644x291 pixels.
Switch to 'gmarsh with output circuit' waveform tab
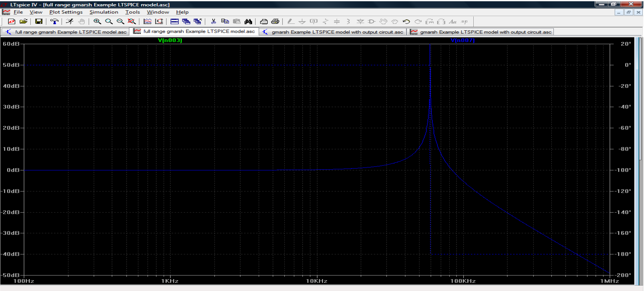click(480, 32)
